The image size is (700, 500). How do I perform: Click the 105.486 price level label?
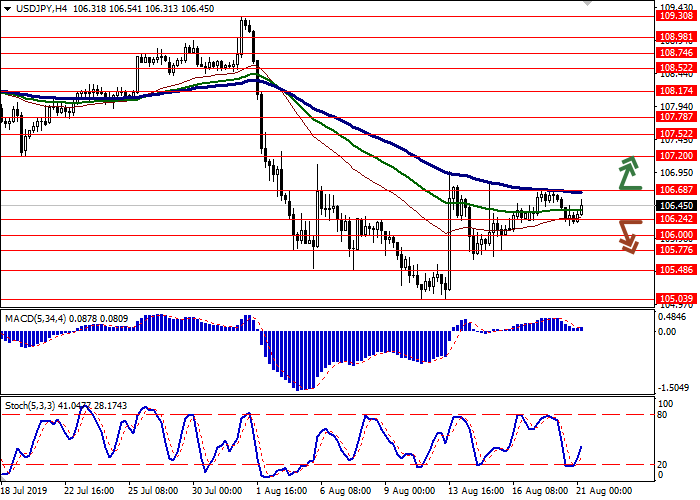click(676, 270)
